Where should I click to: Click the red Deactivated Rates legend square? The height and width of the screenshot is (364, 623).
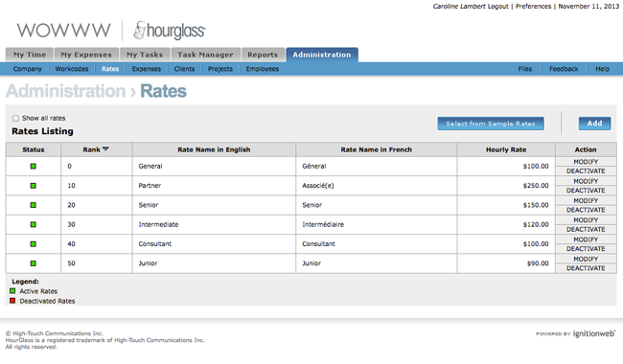pyautogui.click(x=12, y=301)
